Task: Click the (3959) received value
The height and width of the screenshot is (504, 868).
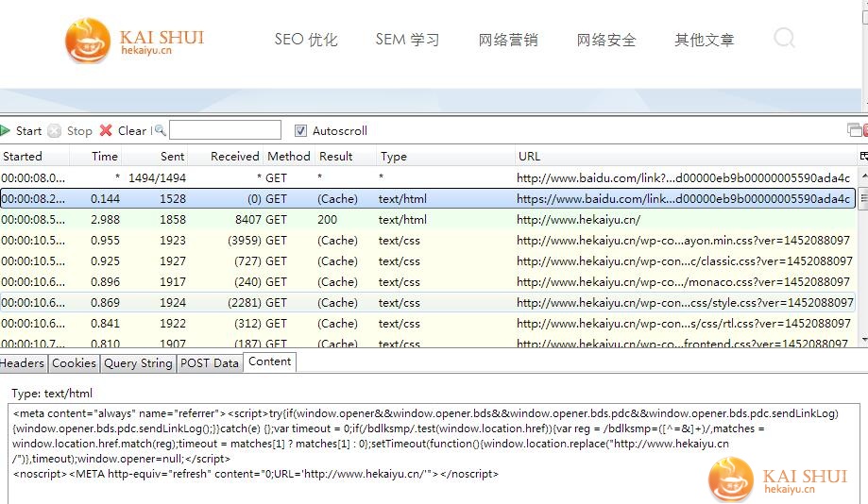Action: pos(245,240)
